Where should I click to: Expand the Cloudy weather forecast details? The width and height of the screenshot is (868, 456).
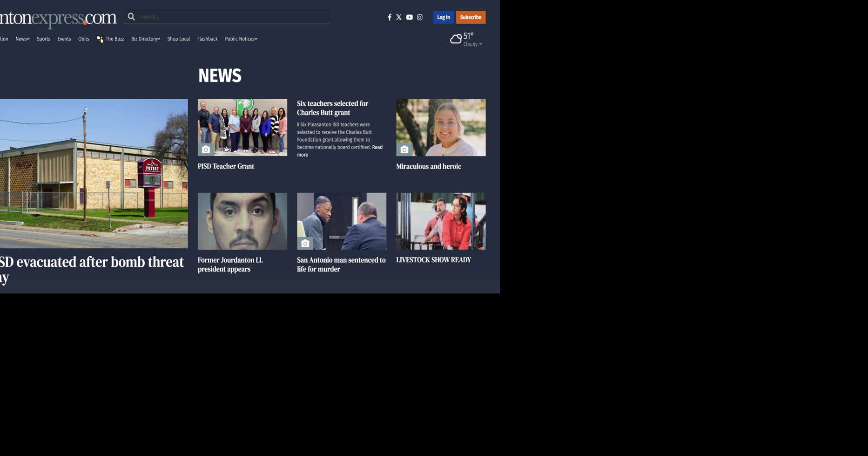coord(481,44)
